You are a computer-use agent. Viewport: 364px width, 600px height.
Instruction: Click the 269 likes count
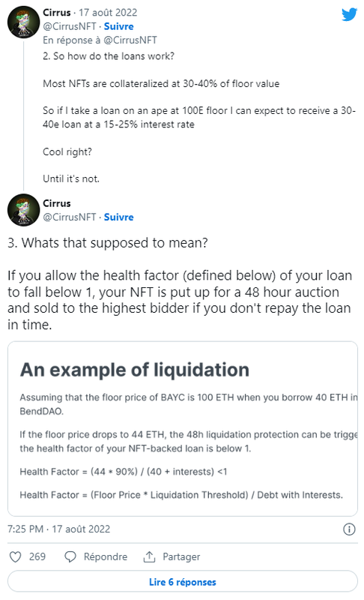pos(37,556)
